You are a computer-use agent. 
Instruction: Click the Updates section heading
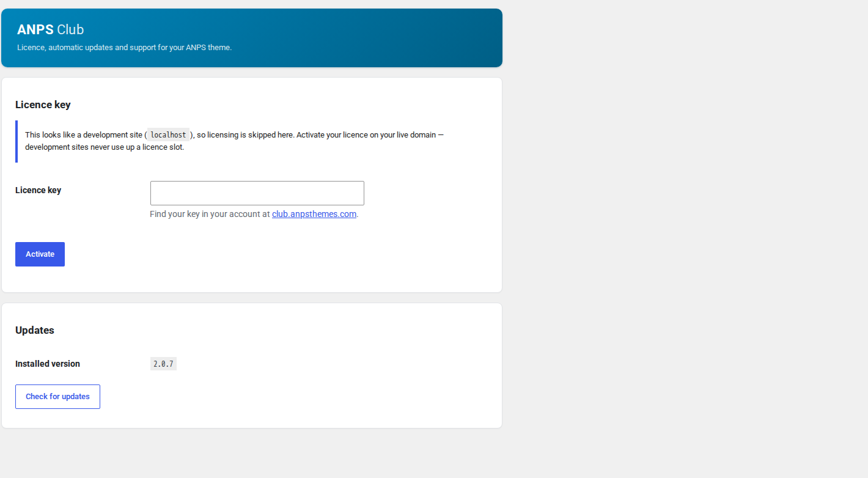click(35, 330)
